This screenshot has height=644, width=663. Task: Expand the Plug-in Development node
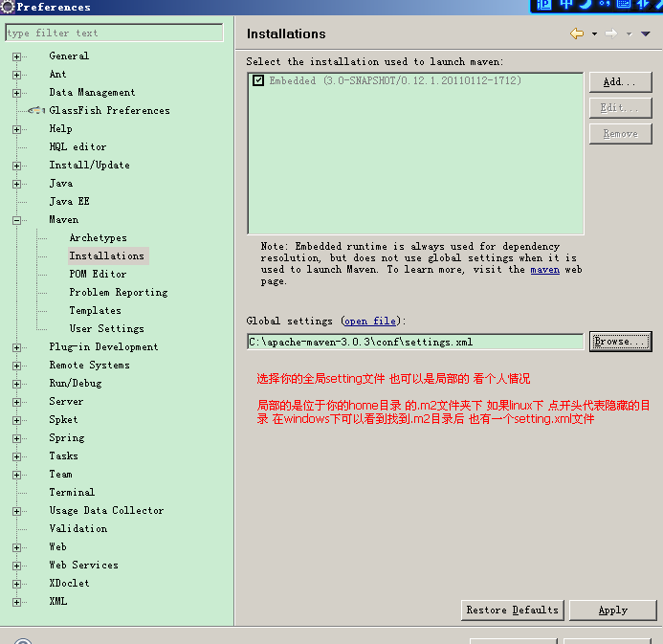coord(16,347)
